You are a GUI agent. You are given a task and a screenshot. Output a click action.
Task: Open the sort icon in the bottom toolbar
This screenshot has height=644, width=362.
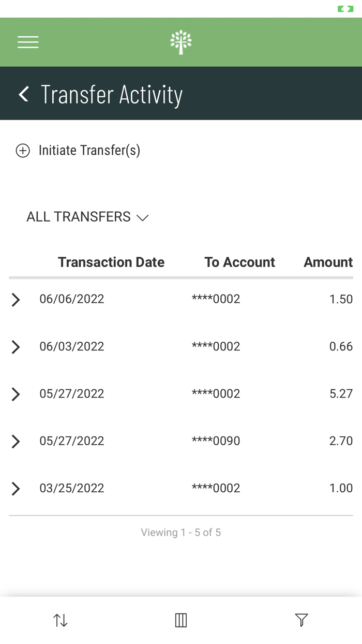[x=60, y=620]
